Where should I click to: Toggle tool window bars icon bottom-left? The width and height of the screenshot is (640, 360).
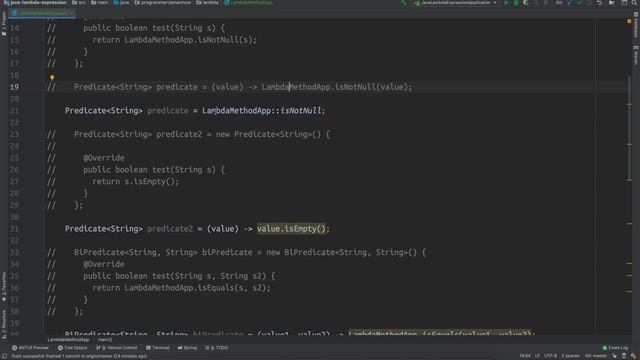(x=4, y=356)
